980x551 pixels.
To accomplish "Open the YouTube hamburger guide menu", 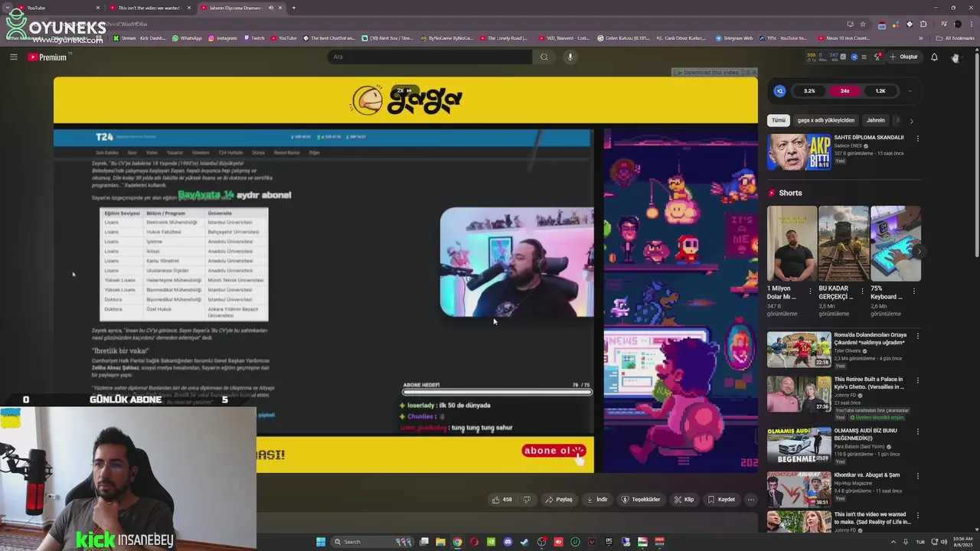I will point(13,57).
